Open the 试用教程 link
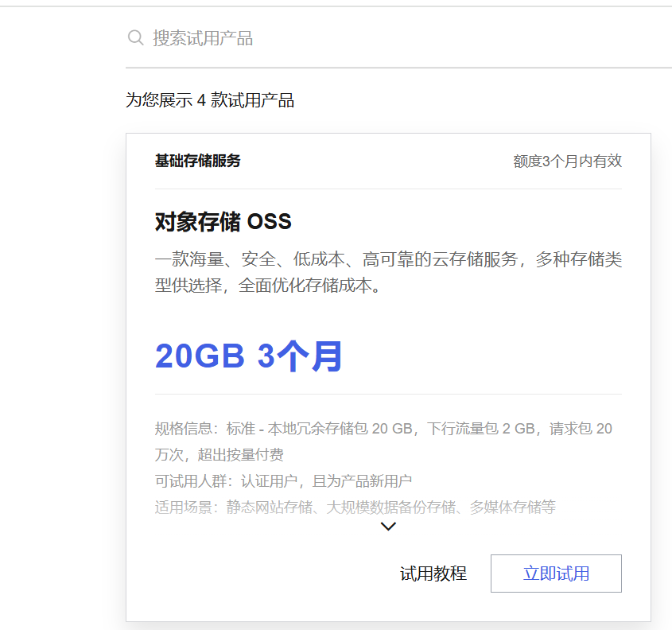This screenshot has height=630, width=672. [x=433, y=574]
